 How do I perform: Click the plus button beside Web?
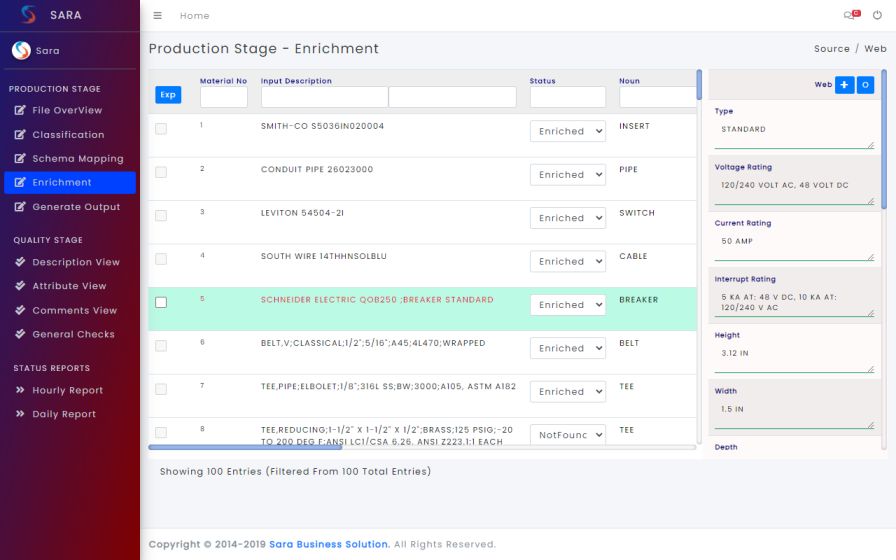(x=845, y=85)
